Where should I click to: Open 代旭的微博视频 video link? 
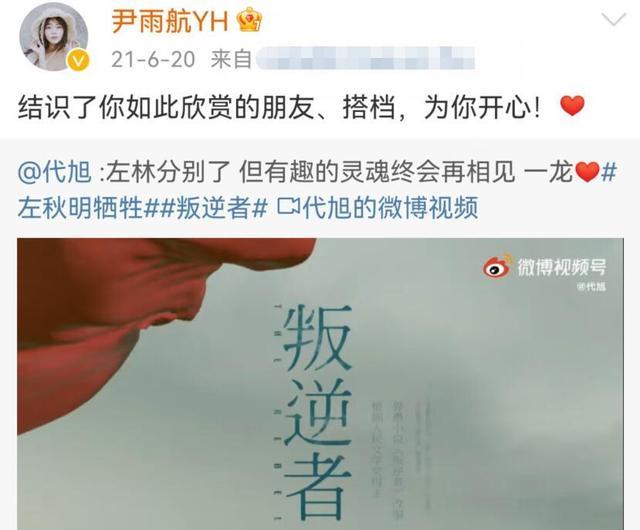[391, 207]
